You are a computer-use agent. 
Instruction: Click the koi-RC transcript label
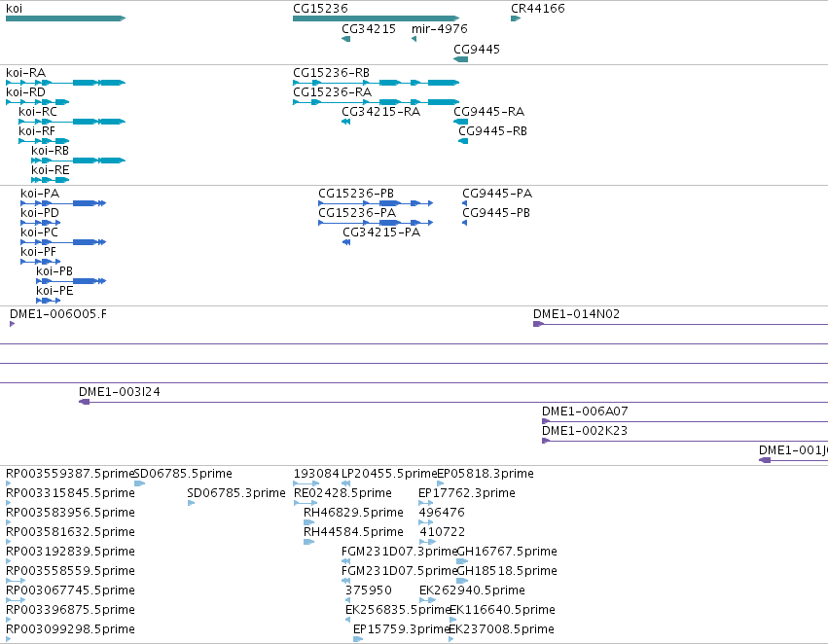pos(38,112)
